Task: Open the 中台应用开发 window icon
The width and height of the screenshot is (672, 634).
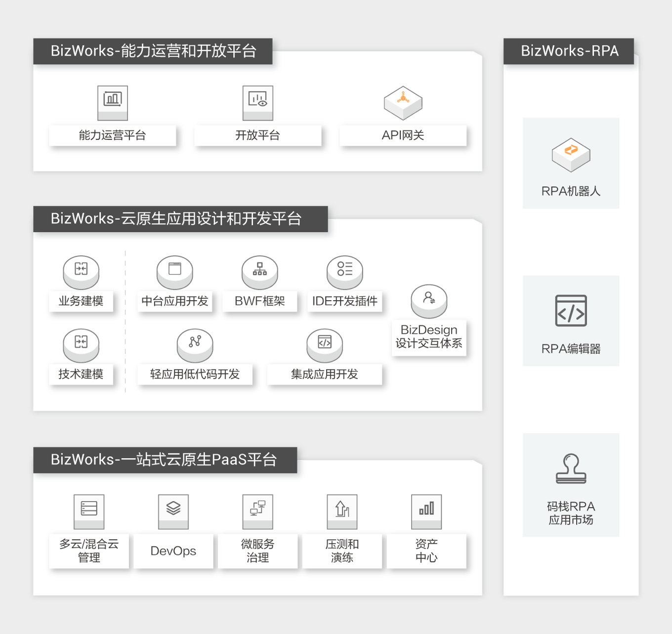Action: pyautogui.click(x=175, y=272)
